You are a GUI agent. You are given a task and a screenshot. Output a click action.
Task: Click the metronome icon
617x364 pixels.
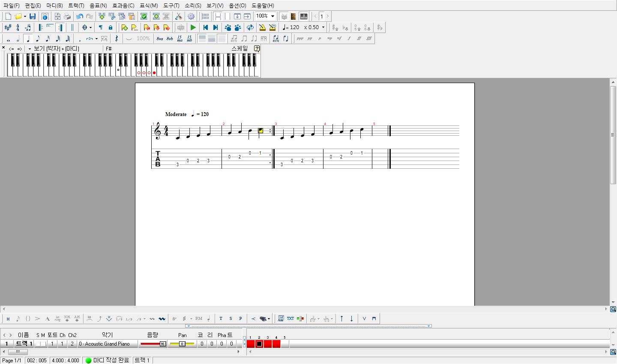pyautogui.click(x=262, y=27)
